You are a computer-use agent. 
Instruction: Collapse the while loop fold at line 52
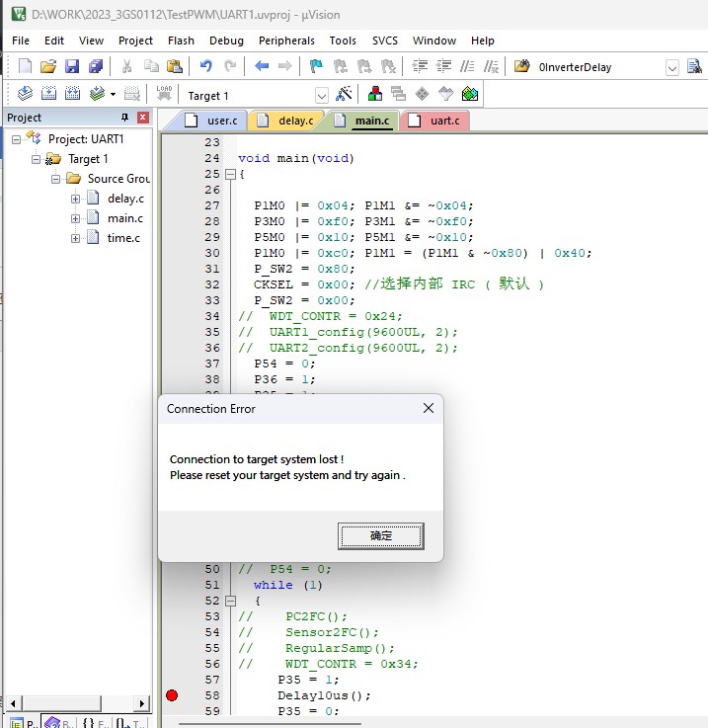[230, 601]
